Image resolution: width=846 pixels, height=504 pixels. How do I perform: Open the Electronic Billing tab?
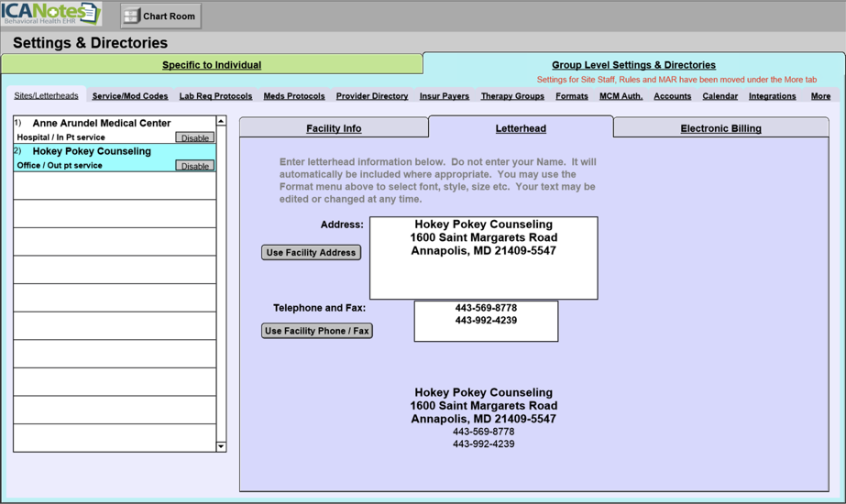click(x=720, y=128)
